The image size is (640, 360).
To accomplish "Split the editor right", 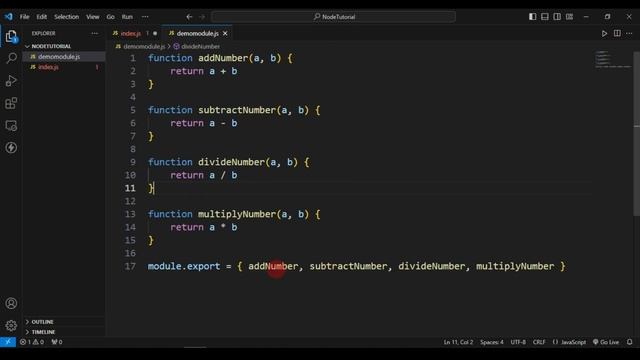I will pyautogui.click(x=617, y=33).
